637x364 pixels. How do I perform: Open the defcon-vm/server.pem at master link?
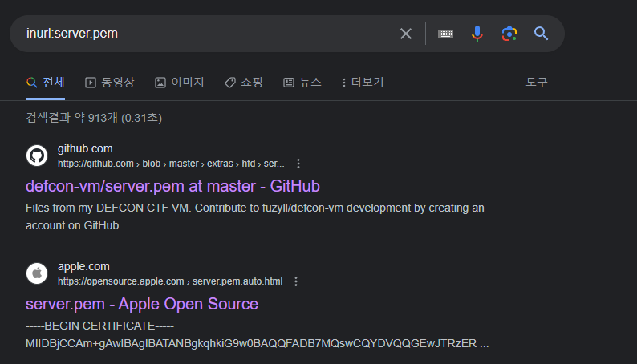172,186
